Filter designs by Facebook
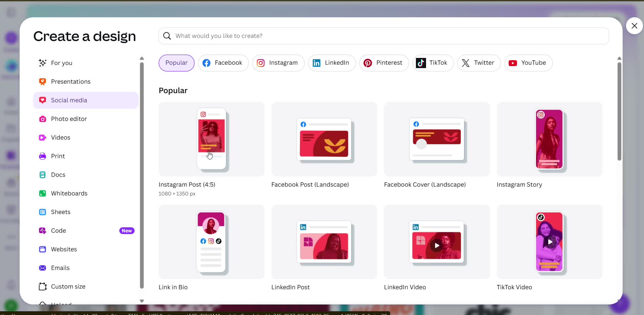Screen dimensions: 644x315 (223, 63)
